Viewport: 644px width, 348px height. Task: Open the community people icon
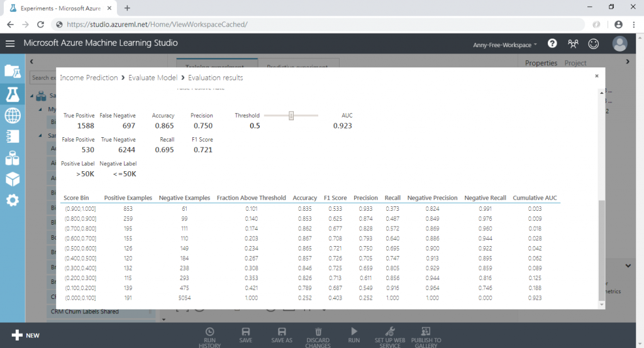573,43
